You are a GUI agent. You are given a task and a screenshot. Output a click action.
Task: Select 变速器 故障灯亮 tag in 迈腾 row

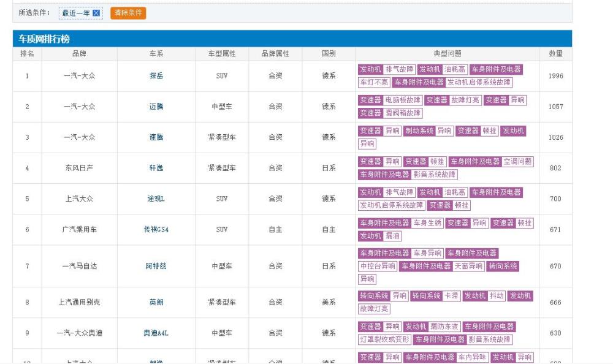[453, 100]
